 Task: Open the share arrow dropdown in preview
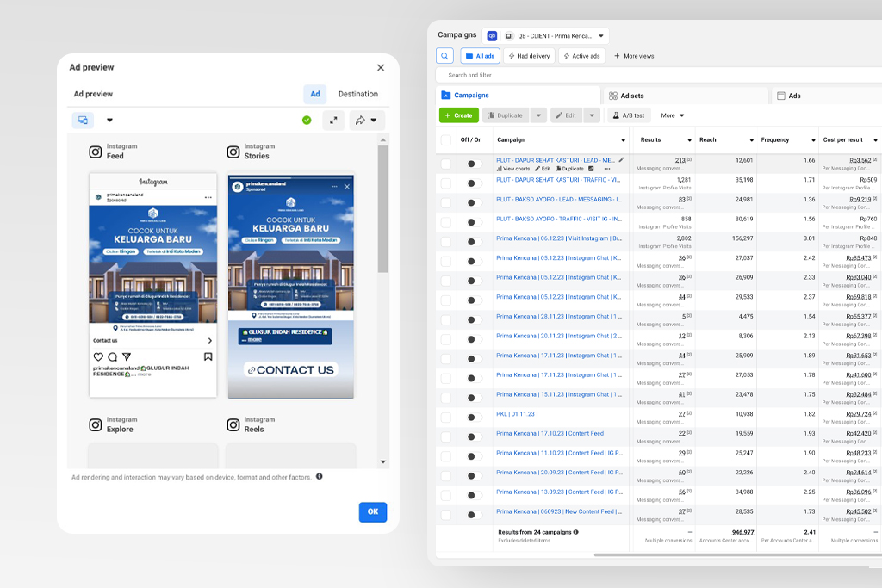[367, 121]
